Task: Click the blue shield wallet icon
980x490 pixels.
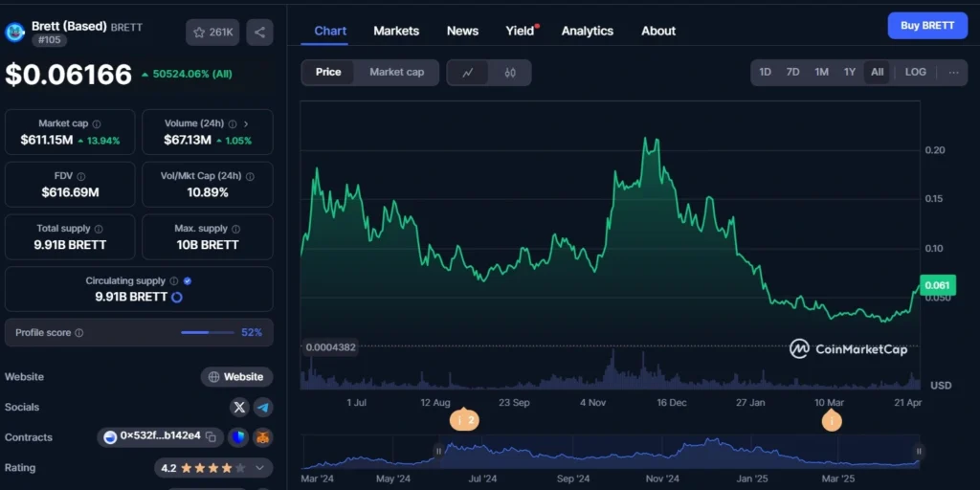Action: point(238,437)
